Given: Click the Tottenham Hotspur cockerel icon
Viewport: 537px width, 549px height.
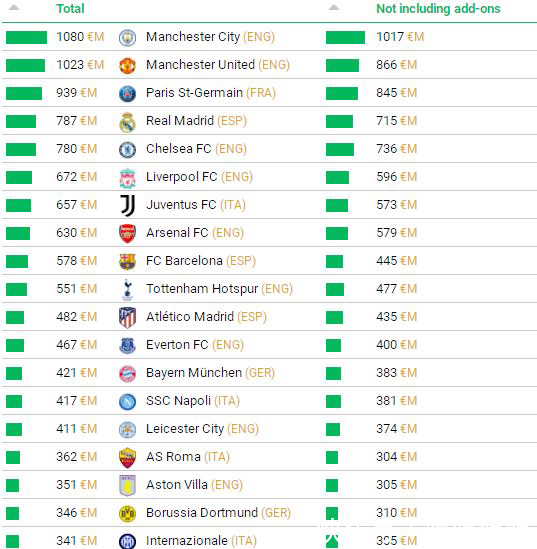Looking at the screenshot, I should [127, 290].
